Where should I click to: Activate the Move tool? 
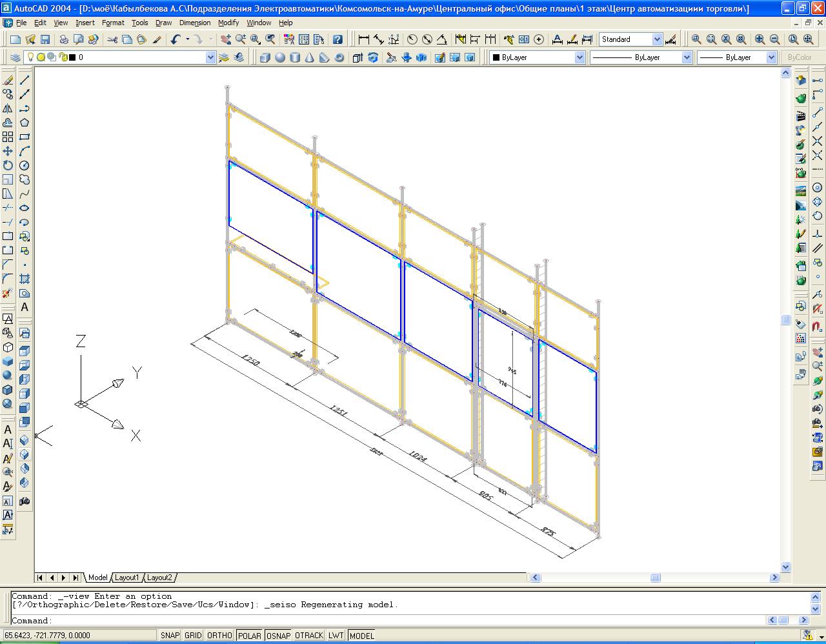click(x=8, y=151)
